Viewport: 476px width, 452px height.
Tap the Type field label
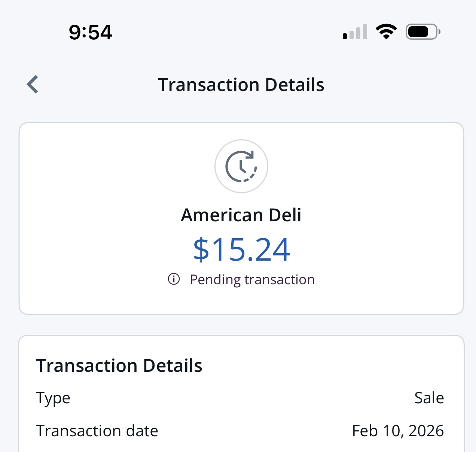pyautogui.click(x=53, y=398)
